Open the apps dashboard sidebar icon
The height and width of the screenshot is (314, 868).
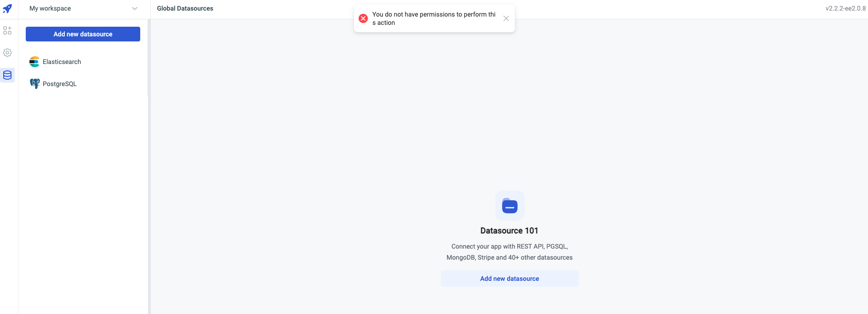[7, 30]
